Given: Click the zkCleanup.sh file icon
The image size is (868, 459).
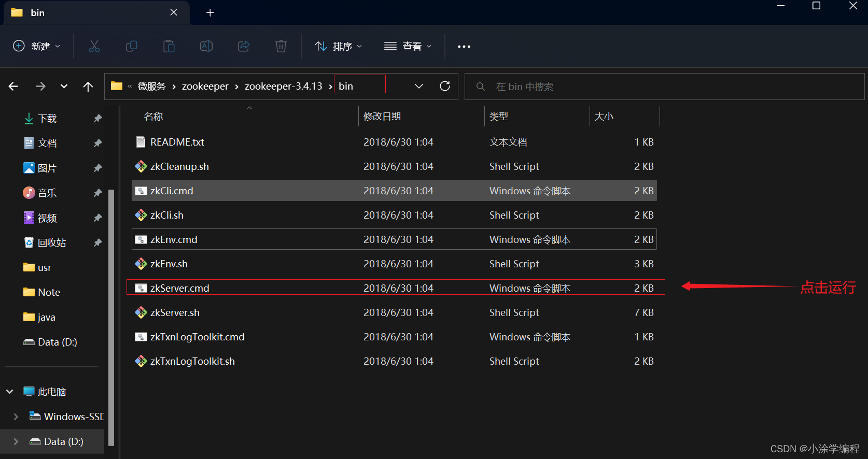Looking at the screenshot, I should point(141,166).
